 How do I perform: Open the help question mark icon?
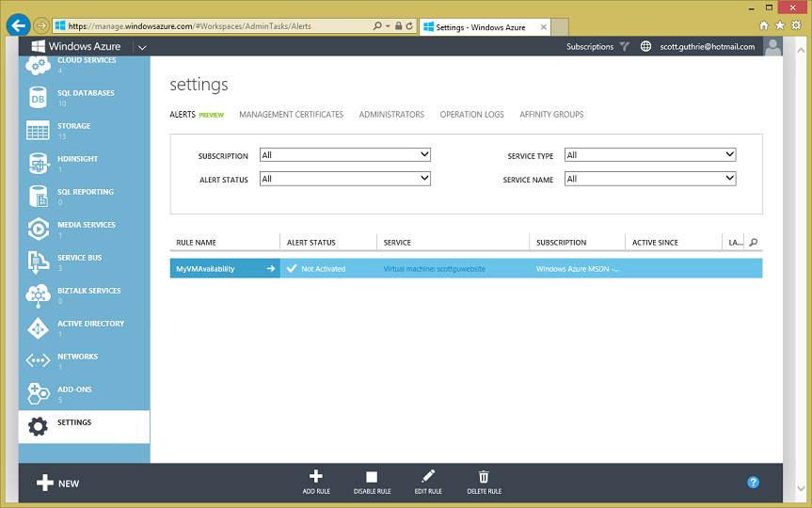pyautogui.click(x=753, y=482)
